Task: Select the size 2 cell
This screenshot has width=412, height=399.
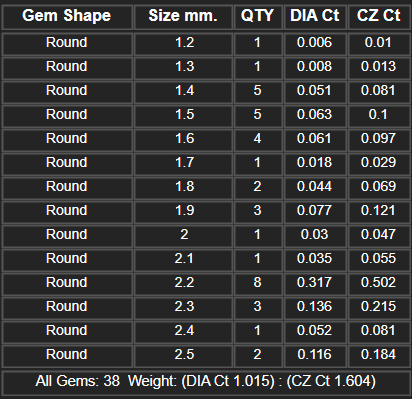Action: (183, 235)
